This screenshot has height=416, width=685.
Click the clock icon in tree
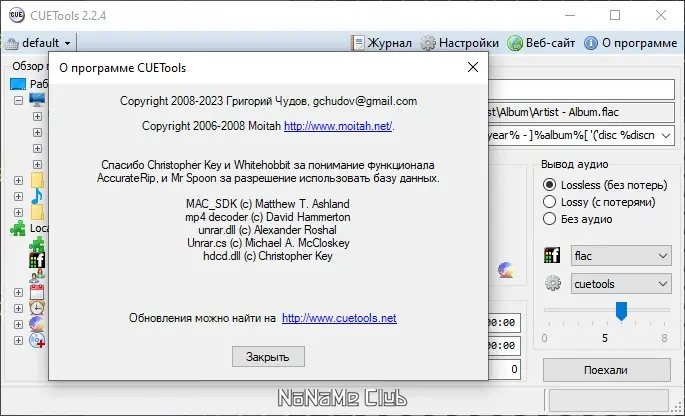point(37,308)
